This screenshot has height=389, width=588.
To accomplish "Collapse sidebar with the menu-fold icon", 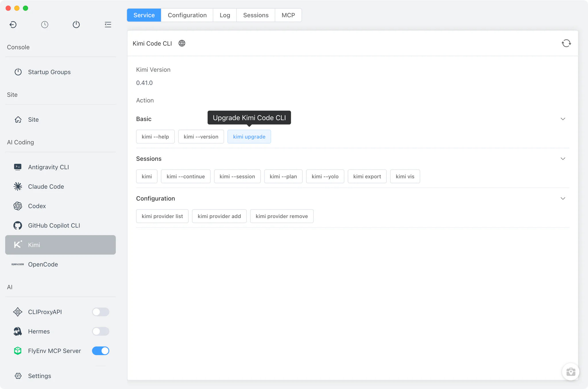I will [108, 25].
